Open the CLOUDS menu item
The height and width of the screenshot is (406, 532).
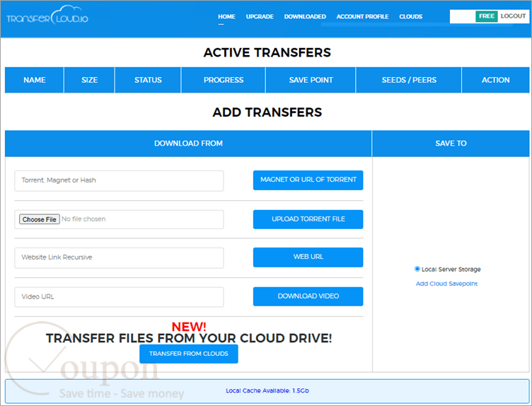(410, 16)
